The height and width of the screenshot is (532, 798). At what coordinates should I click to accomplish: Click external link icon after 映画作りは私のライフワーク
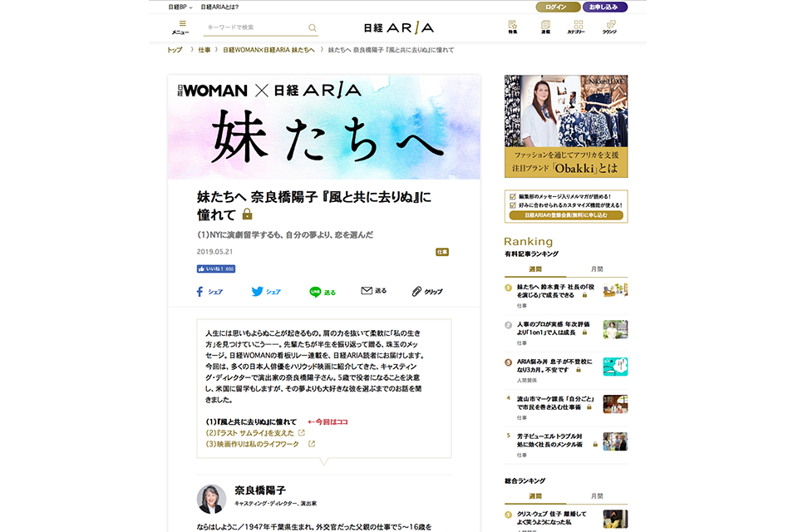[312, 444]
